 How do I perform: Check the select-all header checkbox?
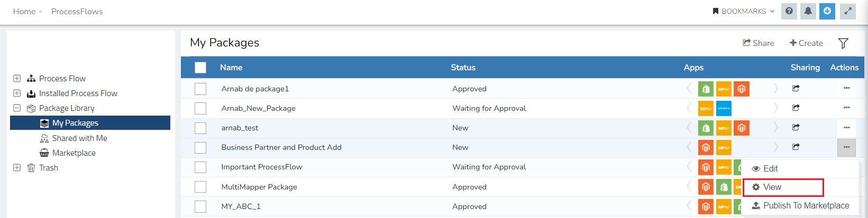tap(200, 68)
